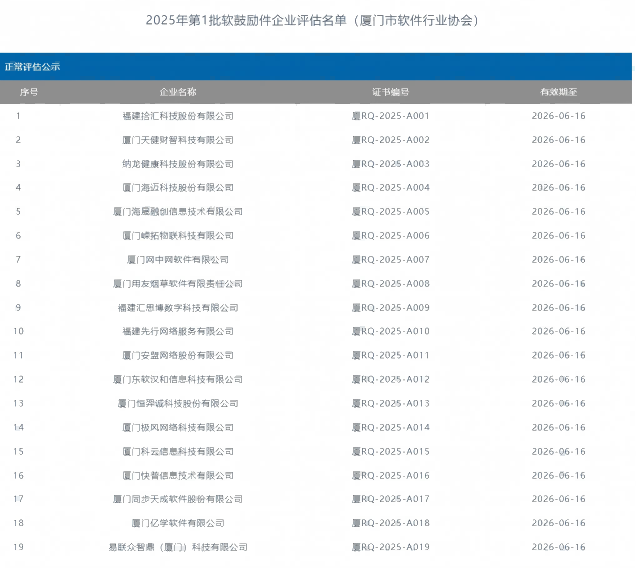The height and width of the screenshot is (568, 636).
Task: Click the 有效期至 column header
Action: pyautogui.click(x=558, y=92)
